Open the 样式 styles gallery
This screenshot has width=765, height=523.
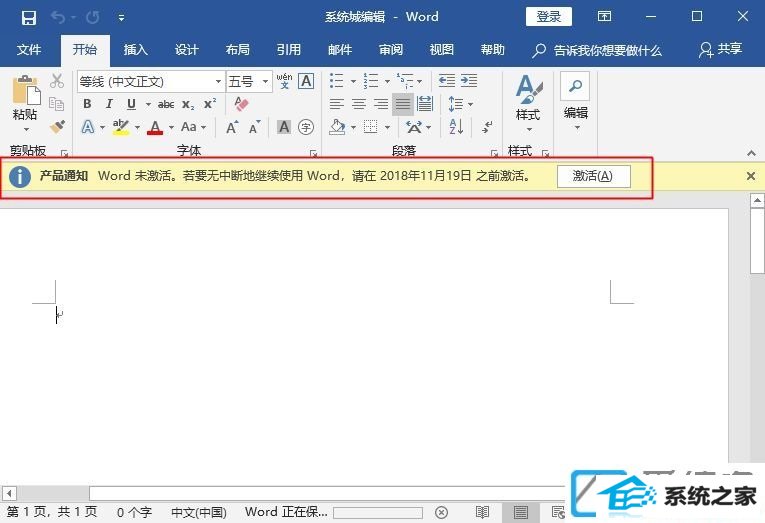[x=528, y=103]
